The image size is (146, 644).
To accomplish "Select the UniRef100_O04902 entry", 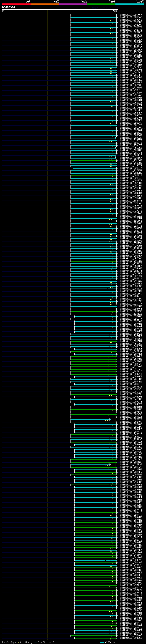I will point(131,560).
